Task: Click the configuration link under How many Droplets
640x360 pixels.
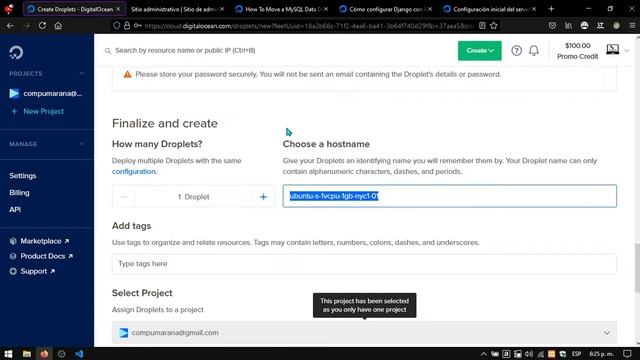Action: tap(133, 171)
